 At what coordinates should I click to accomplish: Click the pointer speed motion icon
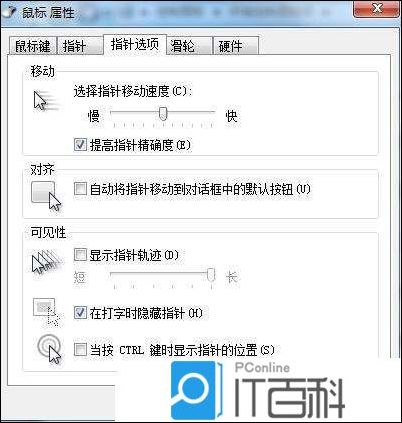[x=48, y=101]
